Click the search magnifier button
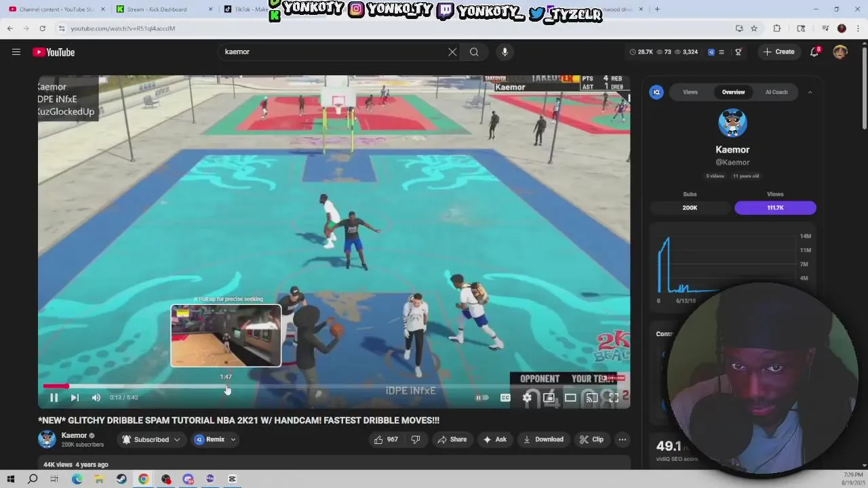 [x=474, y=52]
